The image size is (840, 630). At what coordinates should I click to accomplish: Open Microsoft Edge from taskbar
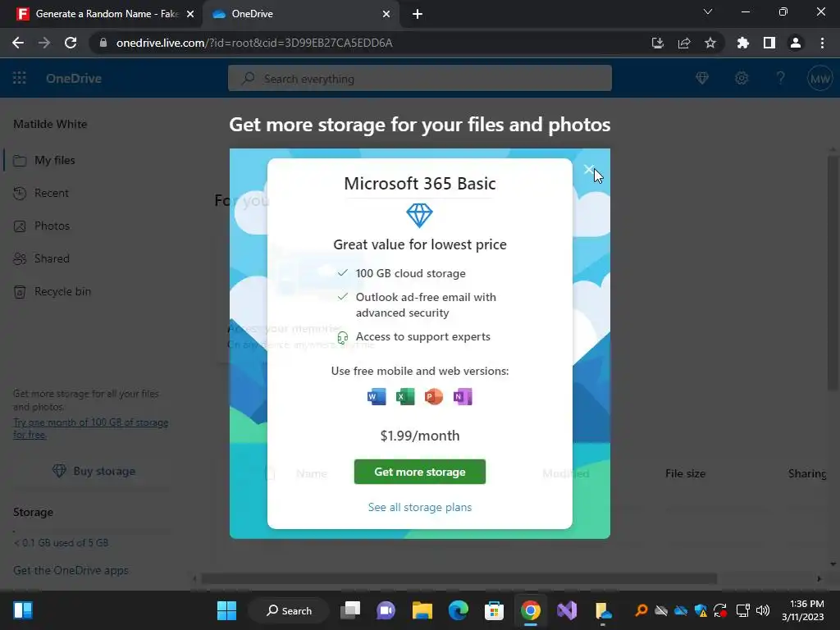(458, 610)
